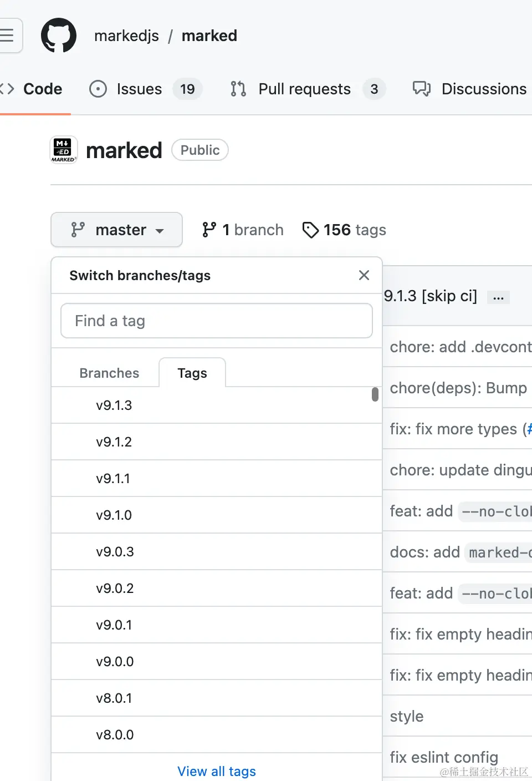Viewport: 532px width, 781px height.
Task: Click the master dropdown caret arrow
Action: (x=160, y=231)
